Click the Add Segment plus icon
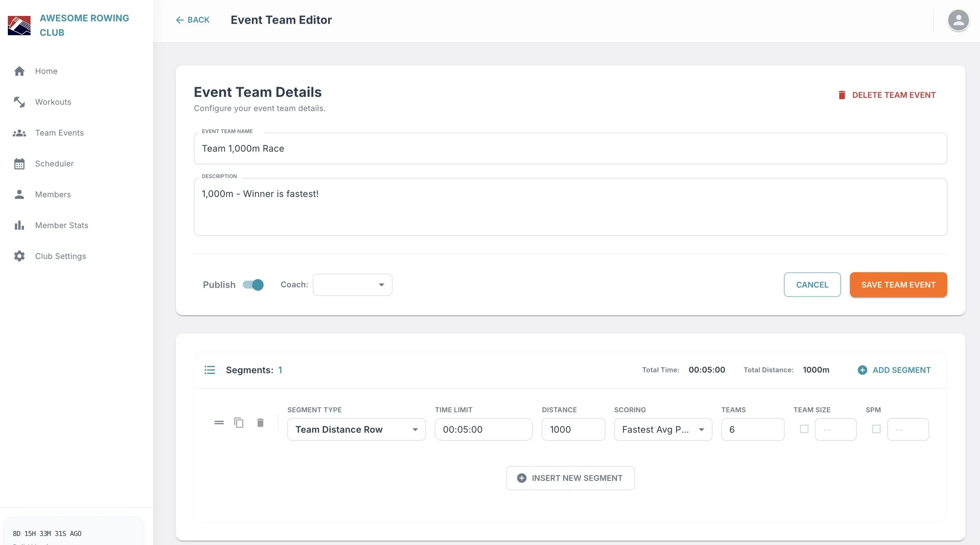The image size is (980, 545). (862, 370)
